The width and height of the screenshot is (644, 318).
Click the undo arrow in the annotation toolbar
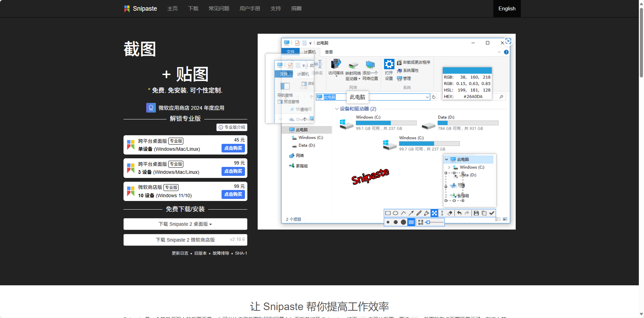(x=459, y=213)
